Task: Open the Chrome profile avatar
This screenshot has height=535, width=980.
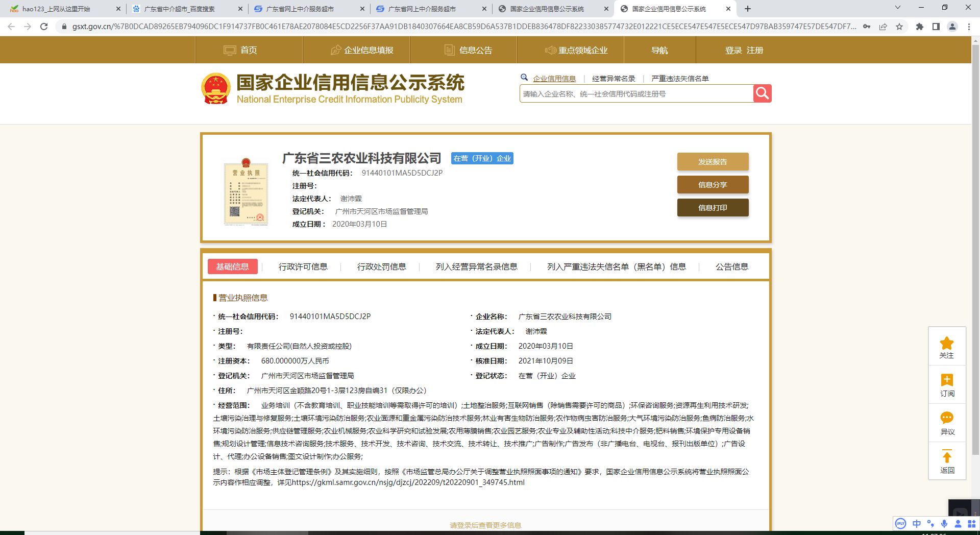Action: pyautogui.click(x=952, y=27)
